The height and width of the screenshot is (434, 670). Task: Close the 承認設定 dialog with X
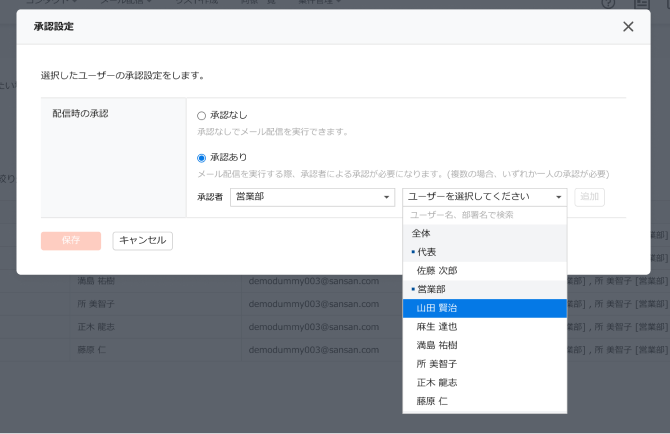click(628, 27)
